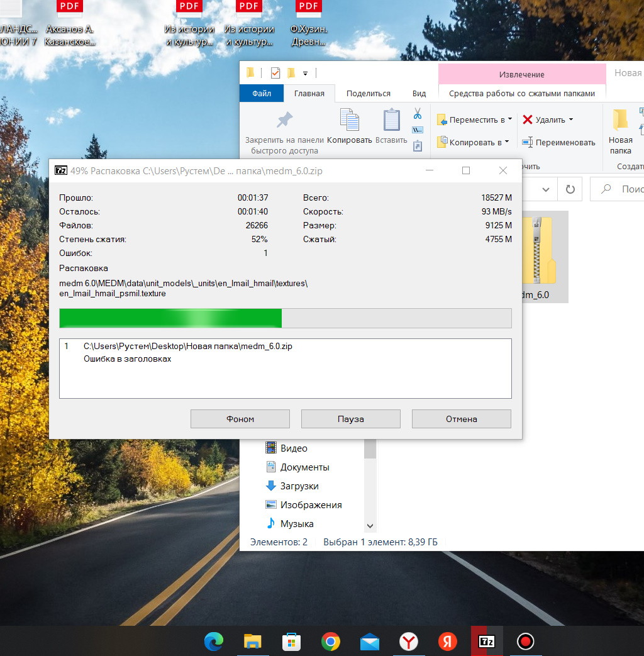Click the Фоном button

click(x=240, y=419)
